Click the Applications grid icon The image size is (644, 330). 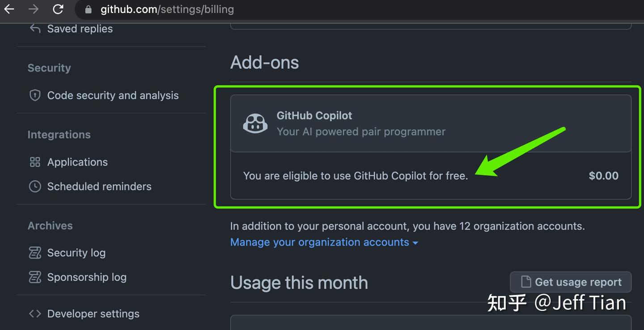(x=35, y=162)
